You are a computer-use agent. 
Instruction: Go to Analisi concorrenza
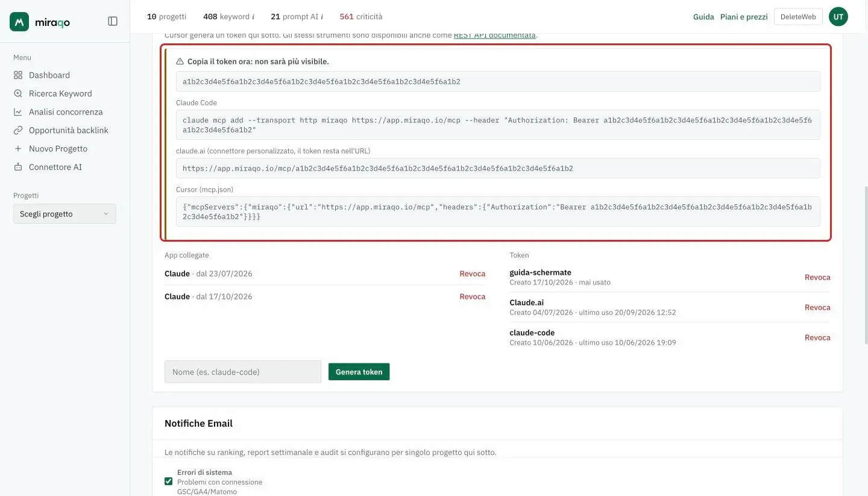coord(64,112)
